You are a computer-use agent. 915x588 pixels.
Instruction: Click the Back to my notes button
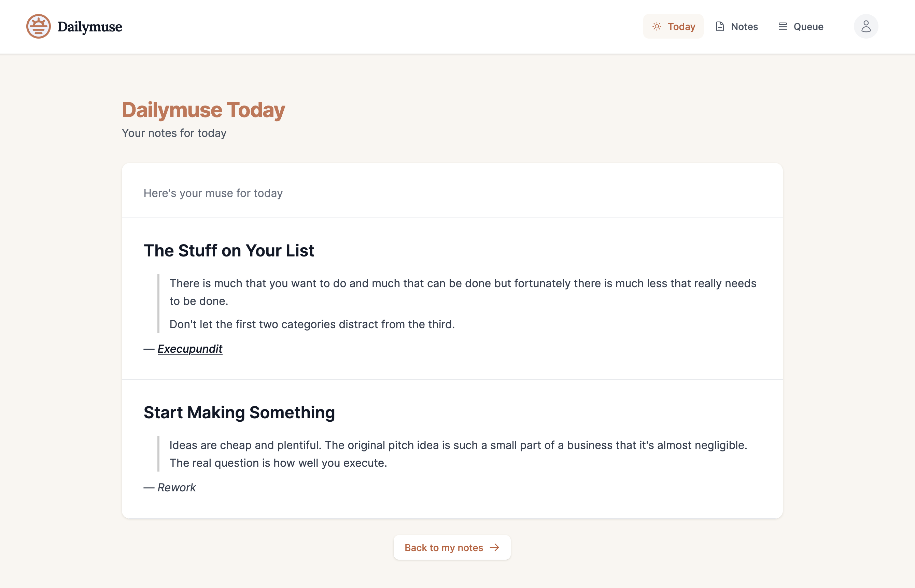452,547
